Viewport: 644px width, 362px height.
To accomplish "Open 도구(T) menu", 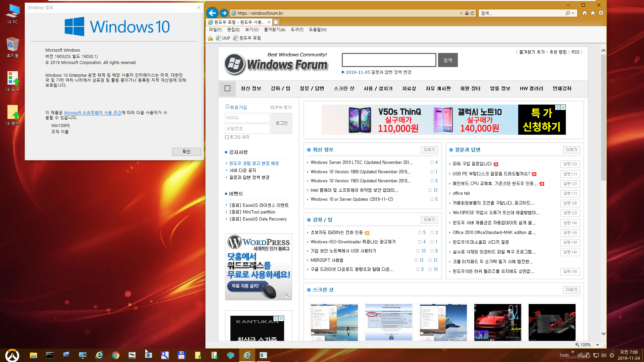I will (x=297, y=30).
